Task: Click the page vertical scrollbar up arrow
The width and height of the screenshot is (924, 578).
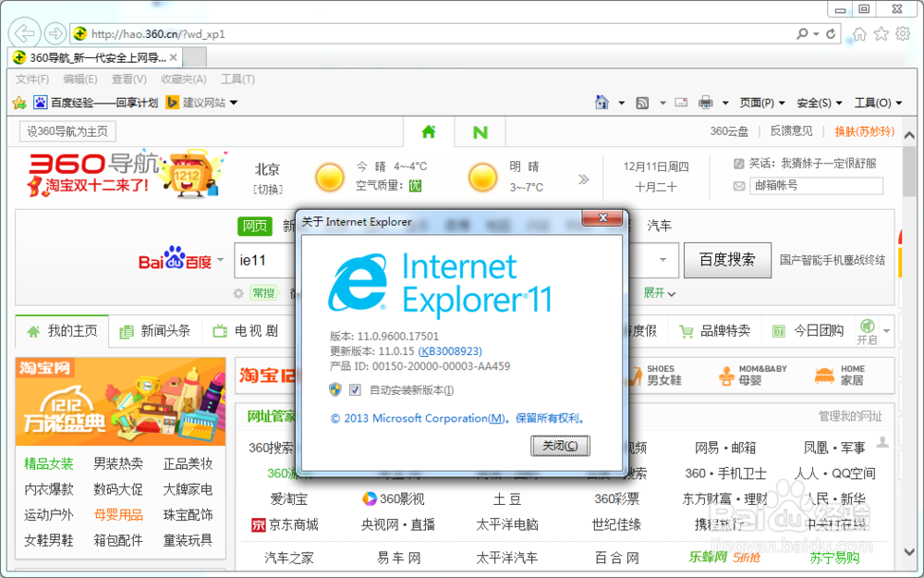Action: click(909, 135)
